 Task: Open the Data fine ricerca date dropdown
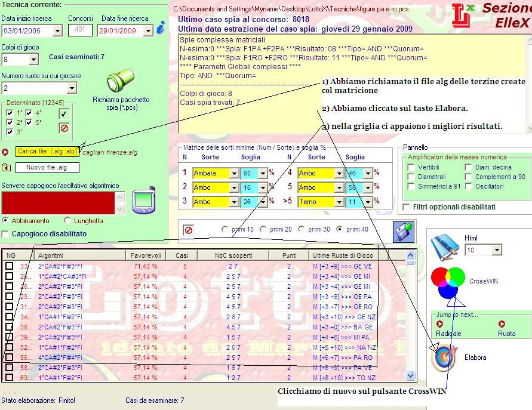148,31
